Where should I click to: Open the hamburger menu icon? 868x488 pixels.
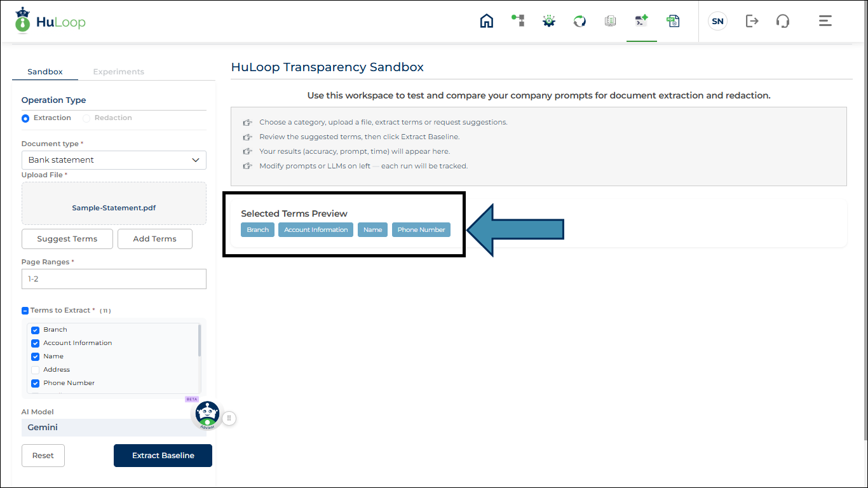(825, 21)
